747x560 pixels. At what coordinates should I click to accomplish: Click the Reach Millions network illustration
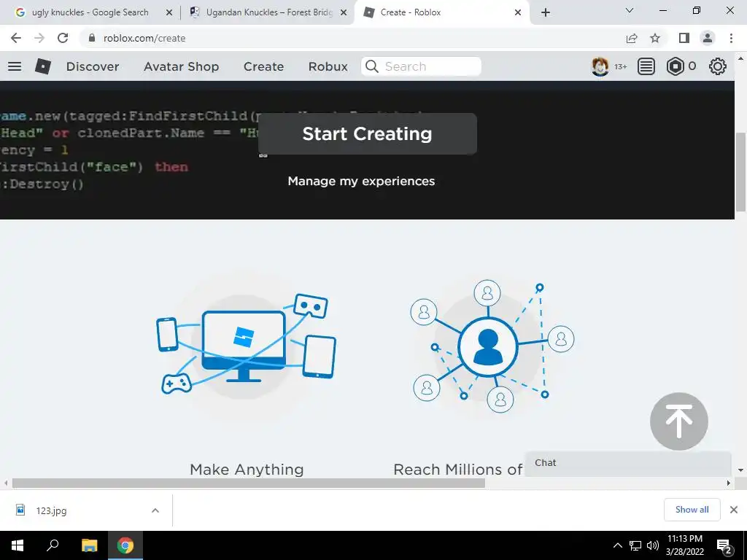click(492, 346)
